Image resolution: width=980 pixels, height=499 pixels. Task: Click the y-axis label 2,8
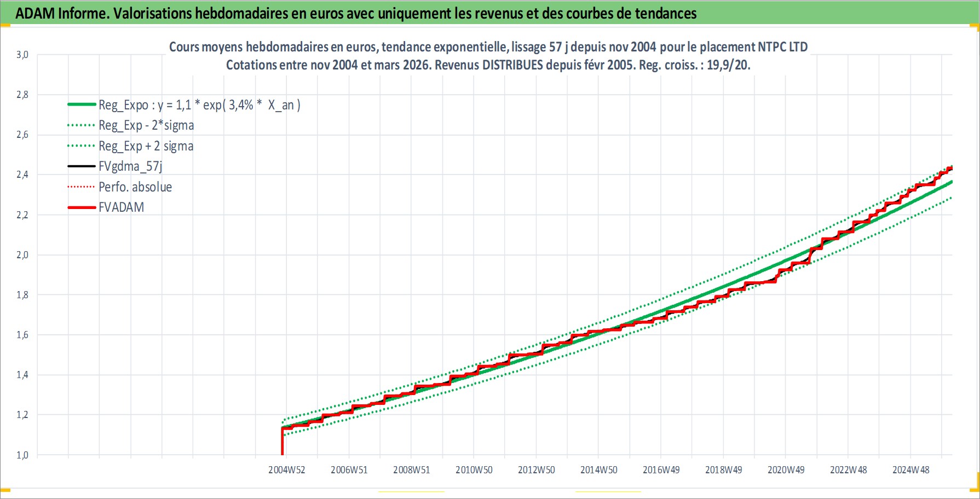tap(22, 95)
